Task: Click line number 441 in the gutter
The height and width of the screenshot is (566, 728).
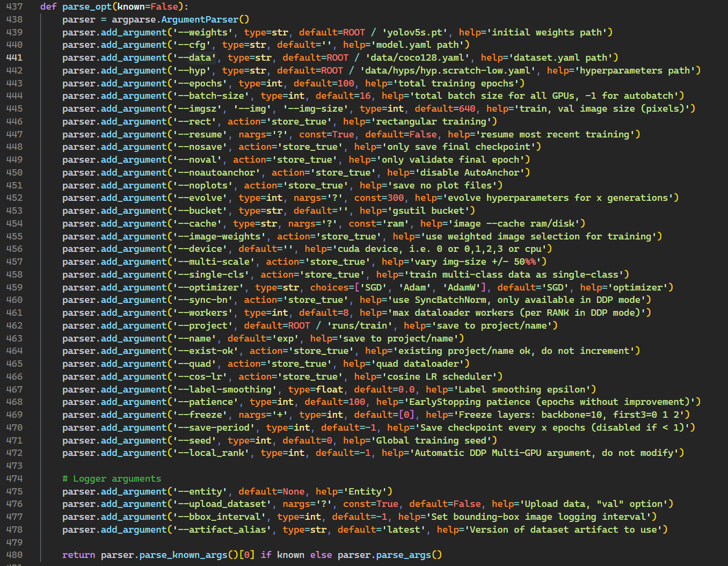Action: (14, 57)
